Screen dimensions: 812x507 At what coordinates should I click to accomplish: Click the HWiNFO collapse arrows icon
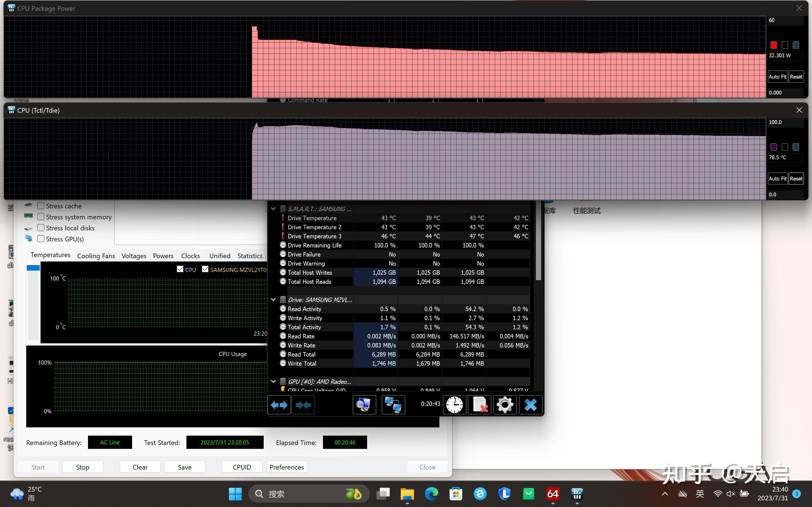click(303, 405)
